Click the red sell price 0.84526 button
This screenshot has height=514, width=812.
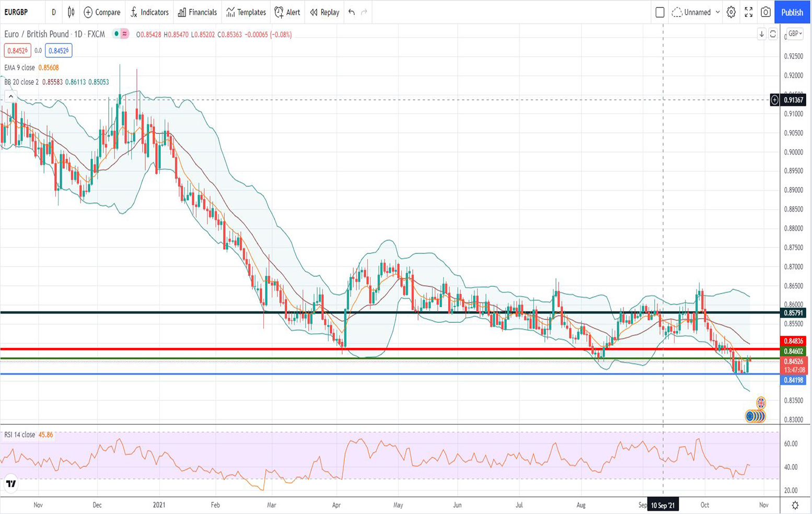17,51
